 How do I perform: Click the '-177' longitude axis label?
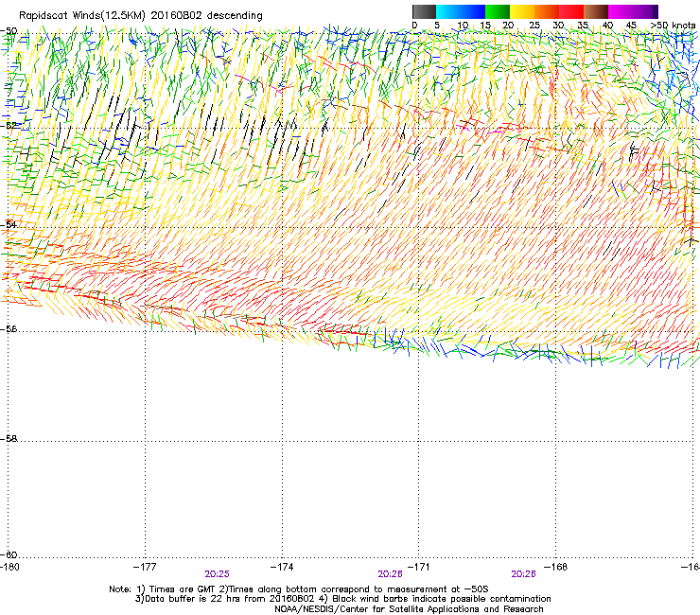pos(145,567)
